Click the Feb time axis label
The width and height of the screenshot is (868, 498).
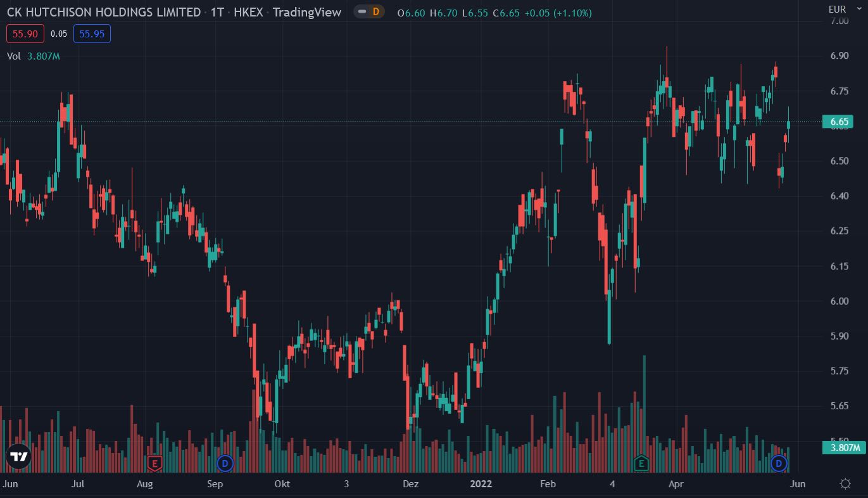click(x=548, y=484)
